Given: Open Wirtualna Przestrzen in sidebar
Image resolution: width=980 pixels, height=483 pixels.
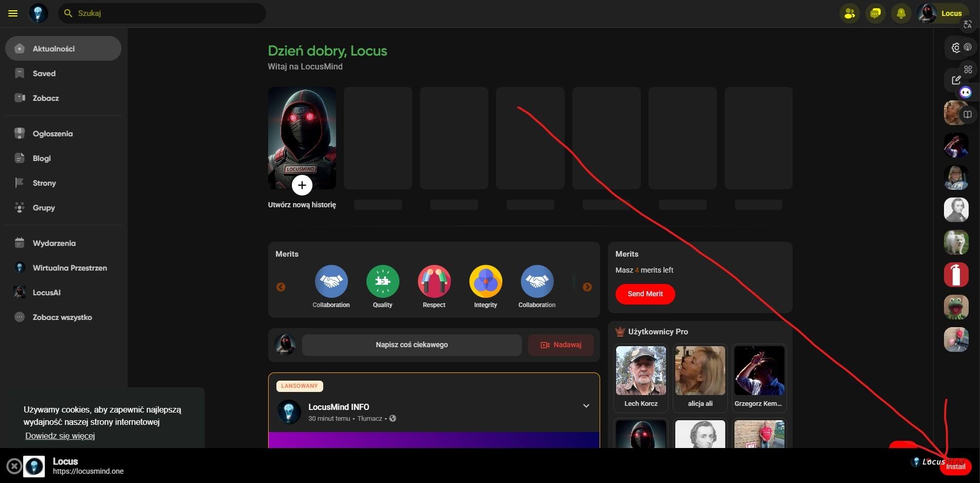Looking at the screenshot, I should point(63,267).
